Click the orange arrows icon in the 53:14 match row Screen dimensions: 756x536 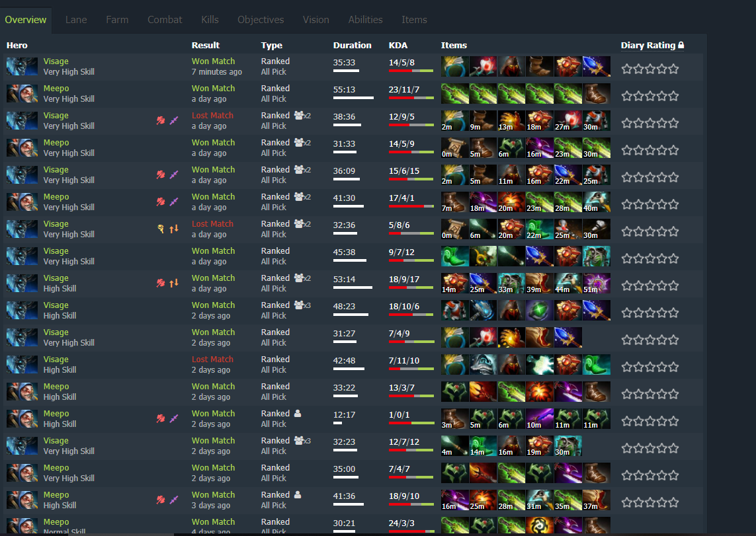point(174,283)
